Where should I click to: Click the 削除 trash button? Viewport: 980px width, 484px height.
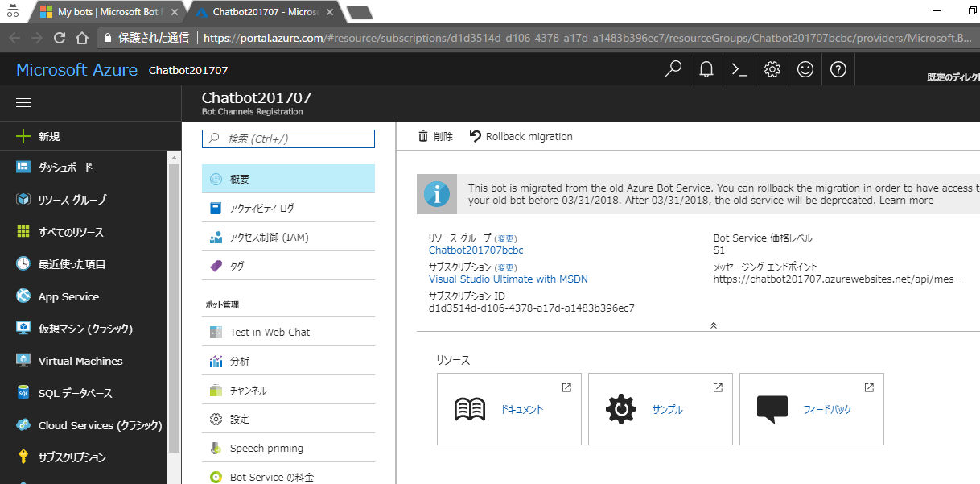435,136
